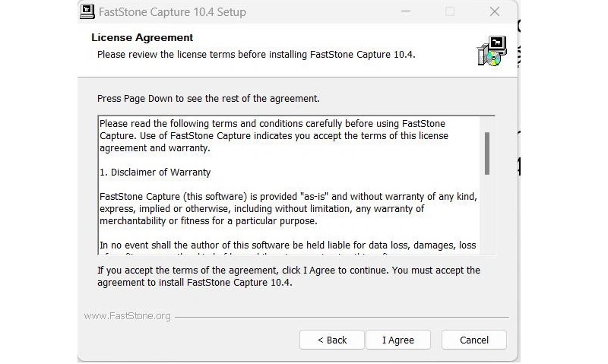
Task: Cancel the installation
Action: 474,340
